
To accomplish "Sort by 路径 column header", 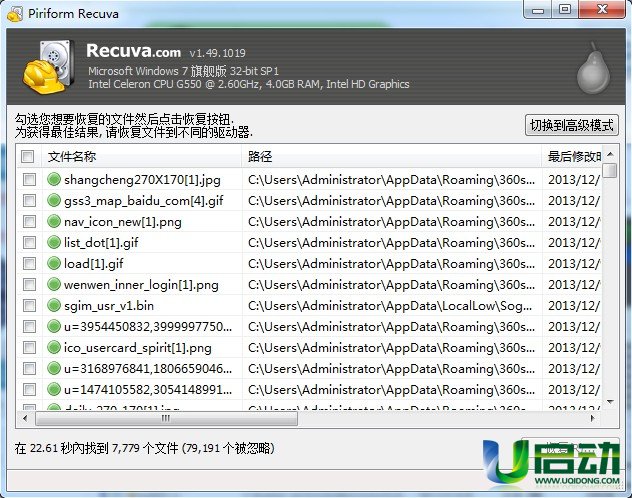I will coord(392,156).
